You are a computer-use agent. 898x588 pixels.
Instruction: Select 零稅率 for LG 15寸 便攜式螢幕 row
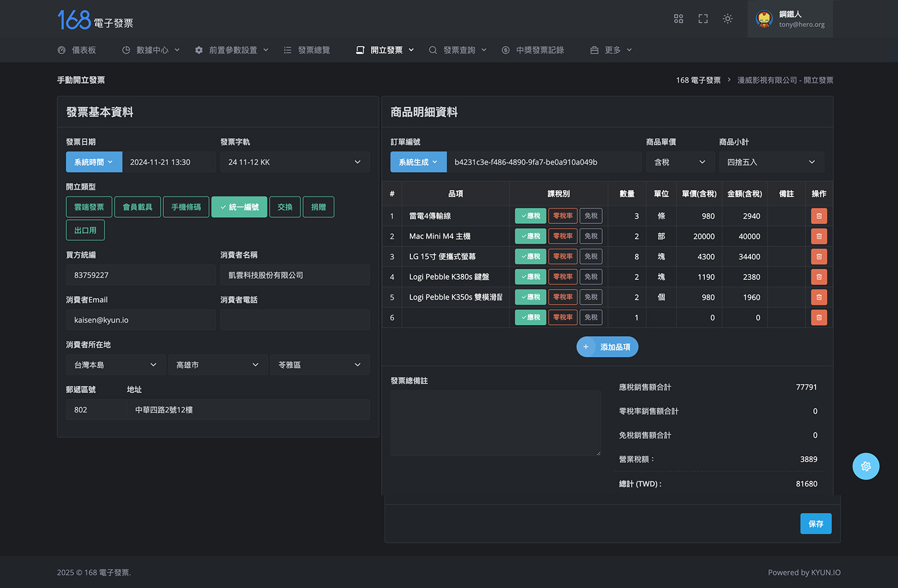click(x=562, y=256)
